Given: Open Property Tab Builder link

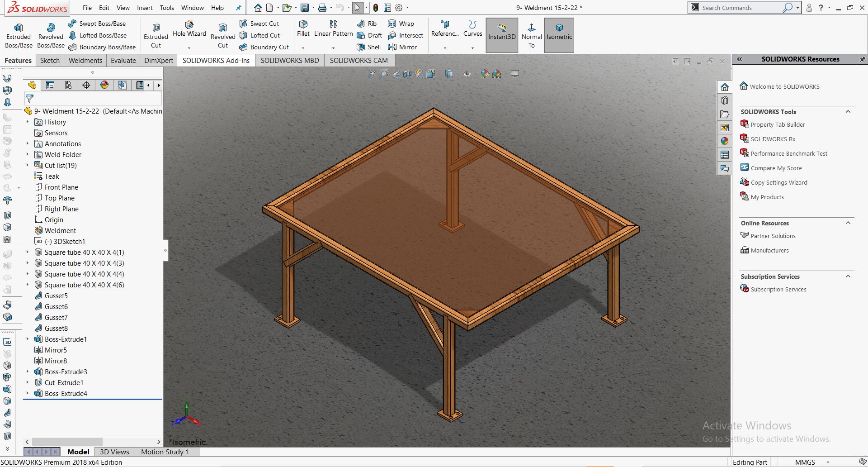Looking at the screenshot, I should point(778,125).
